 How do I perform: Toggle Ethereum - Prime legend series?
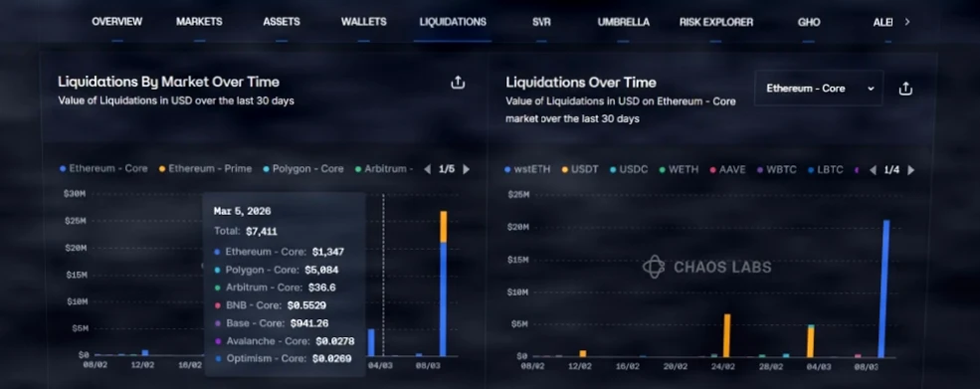(x=206, y=169)
